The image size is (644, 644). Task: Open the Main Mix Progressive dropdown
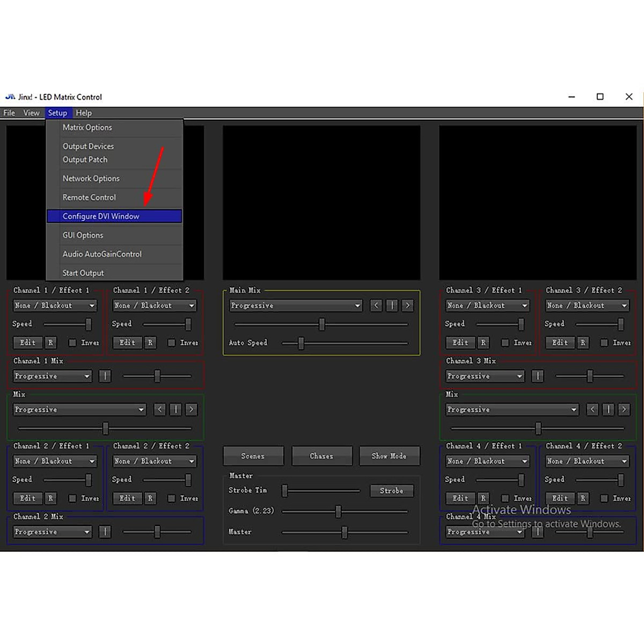coord(295,305)
